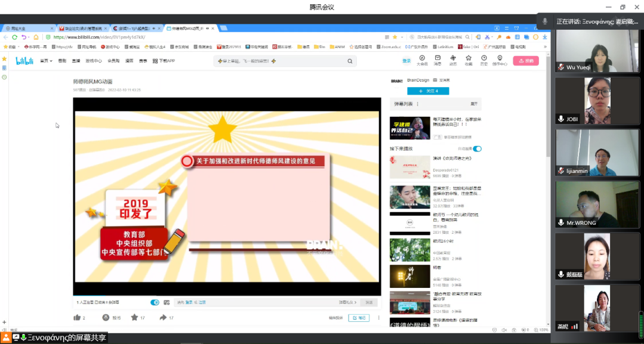Click the 登录 login avatar button
644x344 pixels.
(x=406, y=61)
